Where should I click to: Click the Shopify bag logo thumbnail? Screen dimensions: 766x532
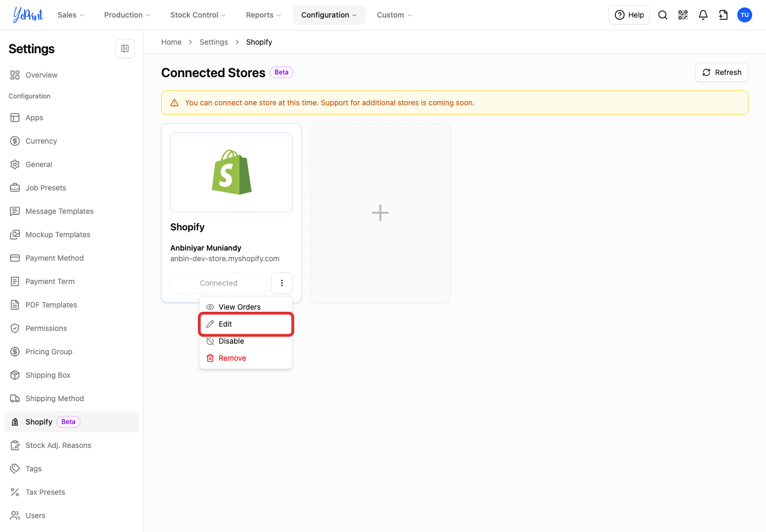click(x=231, y=172)
